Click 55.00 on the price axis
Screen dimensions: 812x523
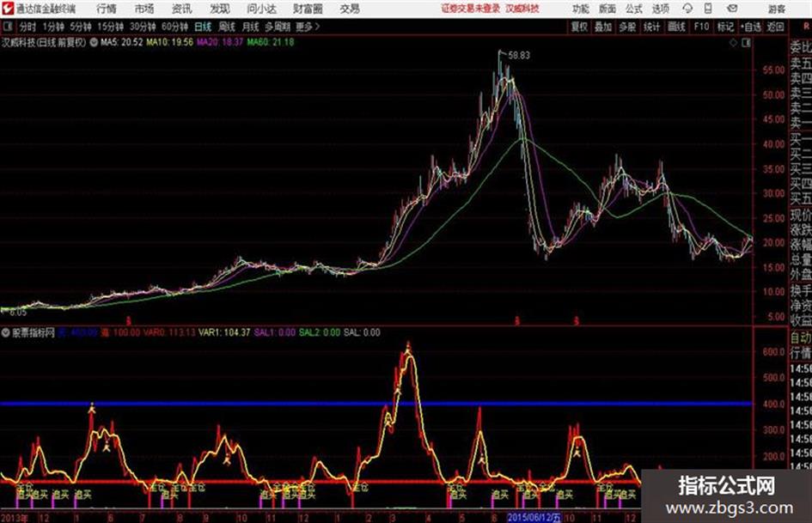(x=773, y=70)
